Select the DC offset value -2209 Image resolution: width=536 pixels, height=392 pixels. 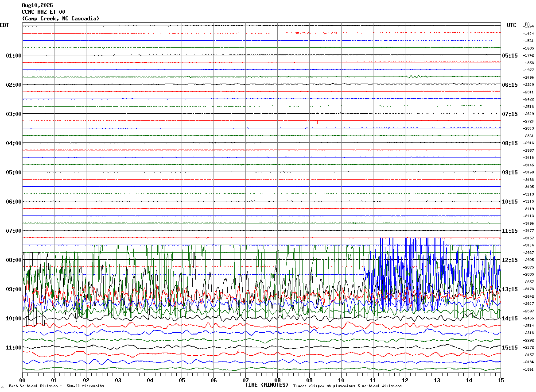(x=528, y=85)
